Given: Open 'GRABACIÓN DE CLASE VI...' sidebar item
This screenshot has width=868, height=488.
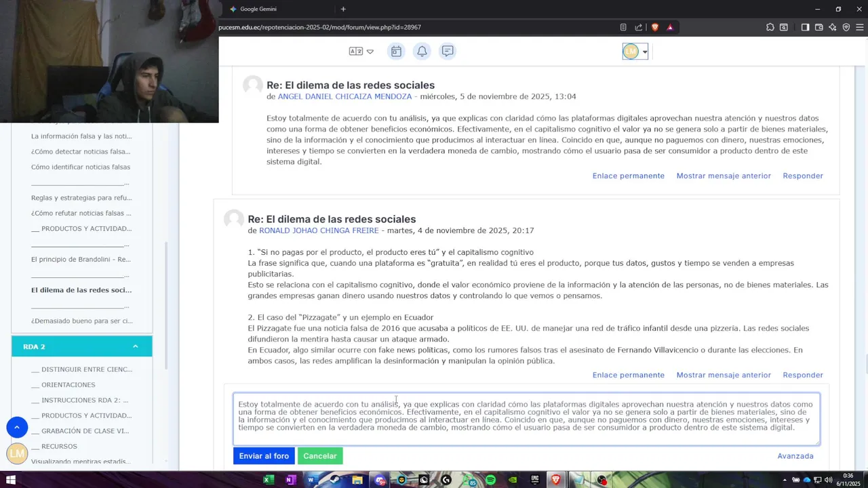Looking at the screenshot, I should pyautogui.click(x=80, y=431).
